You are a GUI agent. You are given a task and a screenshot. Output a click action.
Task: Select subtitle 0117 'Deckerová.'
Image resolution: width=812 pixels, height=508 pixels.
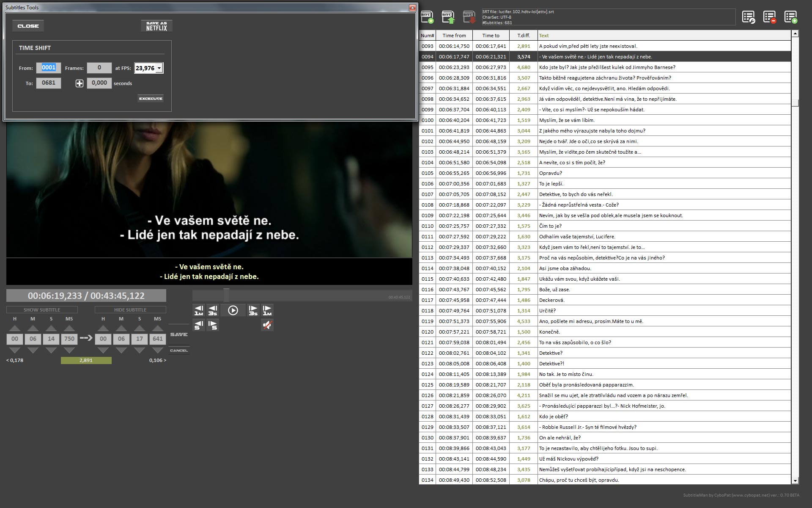tap(605, 300)
